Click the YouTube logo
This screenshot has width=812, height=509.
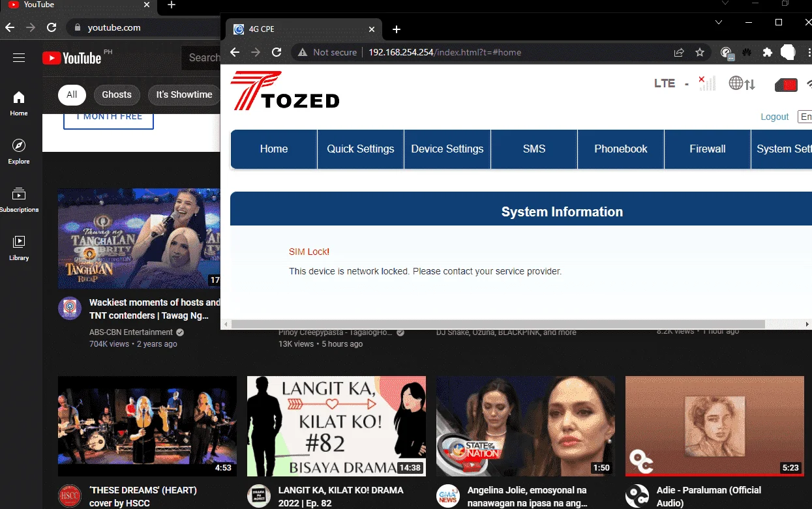point(72,58)
